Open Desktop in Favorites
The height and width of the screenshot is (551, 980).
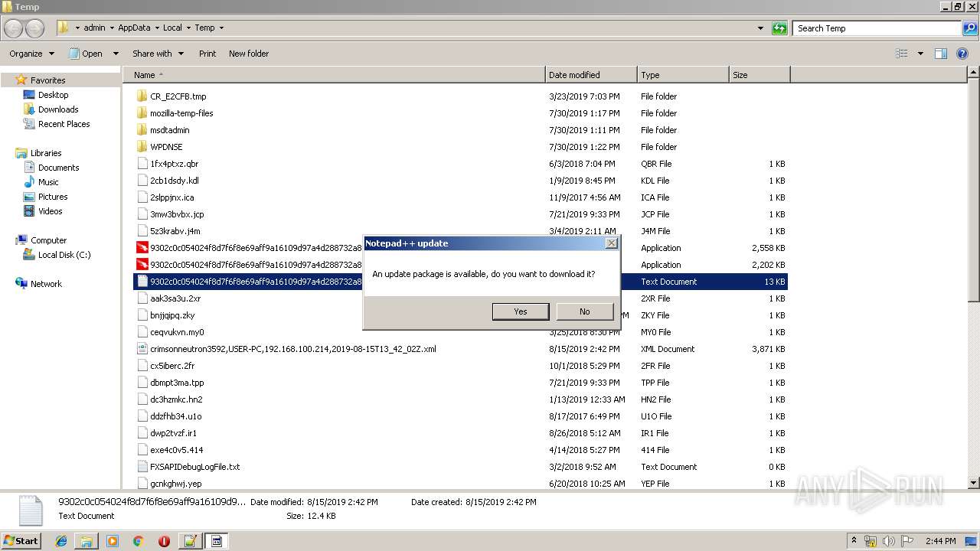pyautogui.click(x=53, y=95)
